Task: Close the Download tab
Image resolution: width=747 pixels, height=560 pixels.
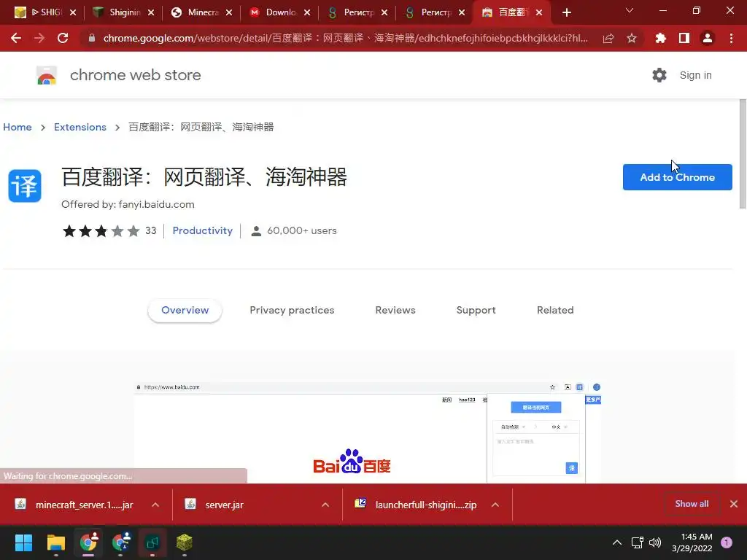Action: [307, 12]
